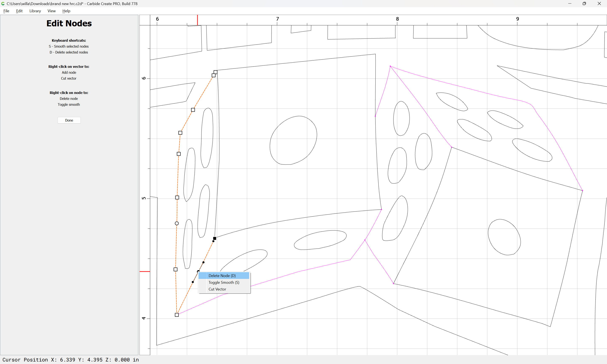Click the horizontal ruler label 8
The height and width of the screenshot is (364, 607).
398,19
